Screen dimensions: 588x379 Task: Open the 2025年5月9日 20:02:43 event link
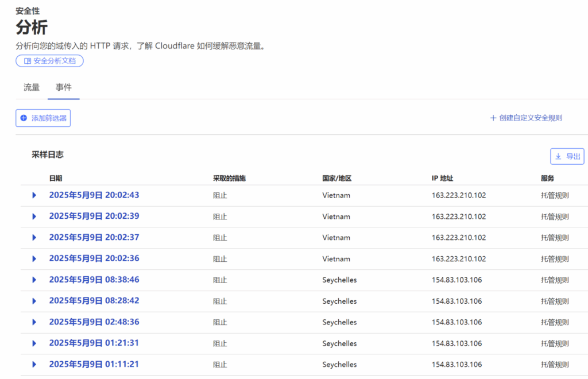[x=94, y=195]
